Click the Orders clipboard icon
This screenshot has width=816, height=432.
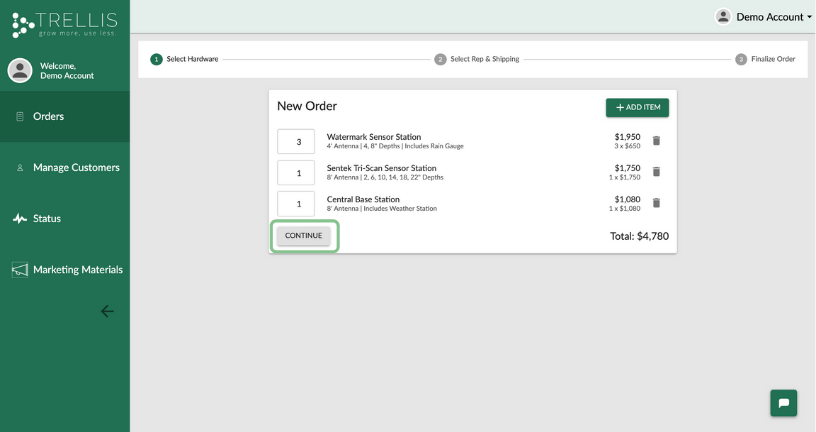tap(20, 117)
